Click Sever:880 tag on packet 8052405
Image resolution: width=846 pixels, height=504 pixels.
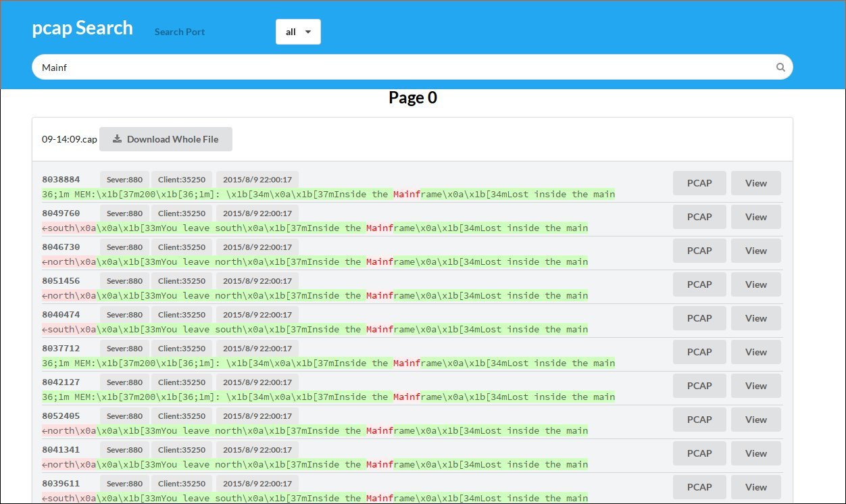[x=124, y=416]
